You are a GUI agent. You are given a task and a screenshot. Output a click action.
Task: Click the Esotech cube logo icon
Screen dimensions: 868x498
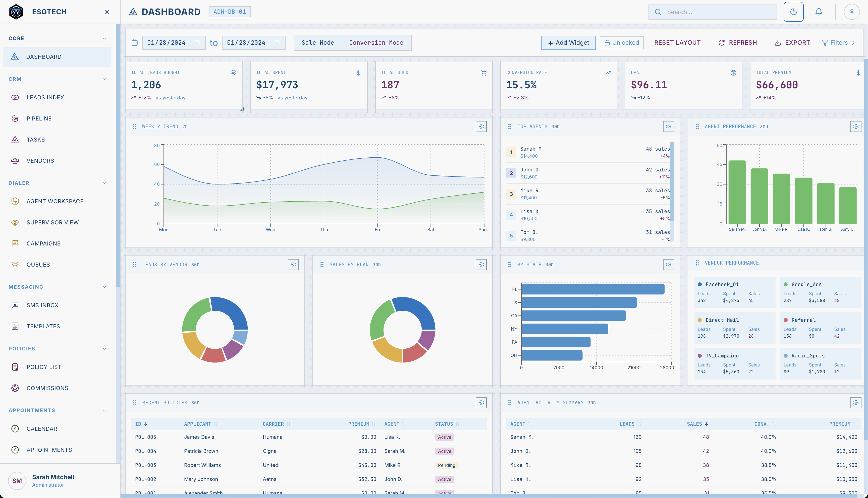16,12
